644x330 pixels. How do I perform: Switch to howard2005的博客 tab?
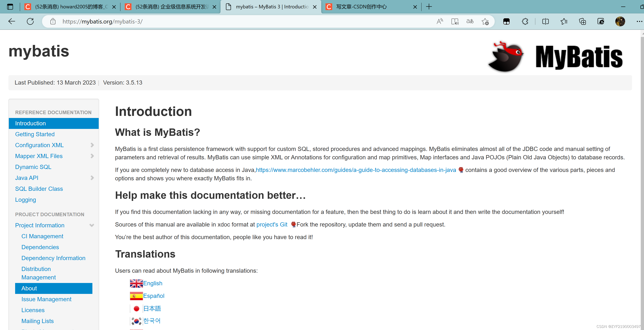(71, 7)
